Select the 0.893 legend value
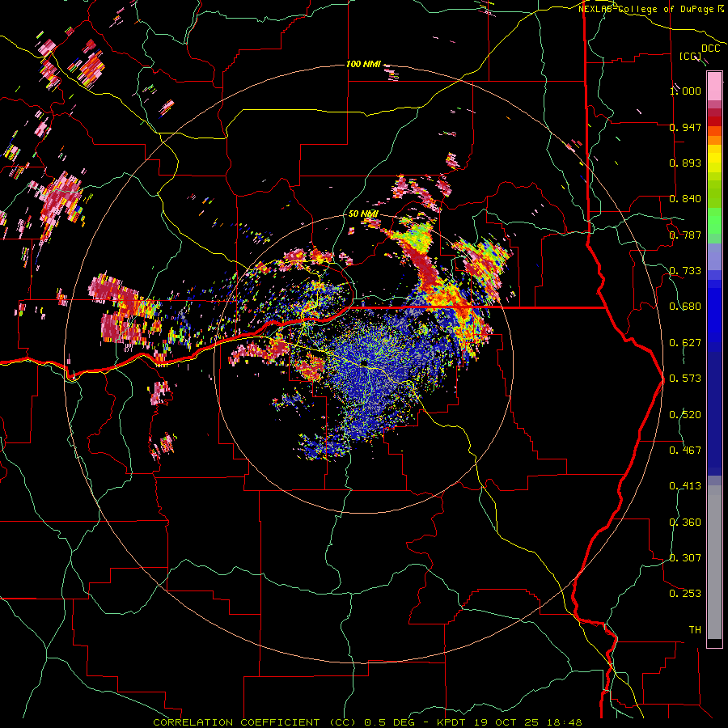Image resolution: width=728 pixels, height=728 pixels. coord(685,163)
